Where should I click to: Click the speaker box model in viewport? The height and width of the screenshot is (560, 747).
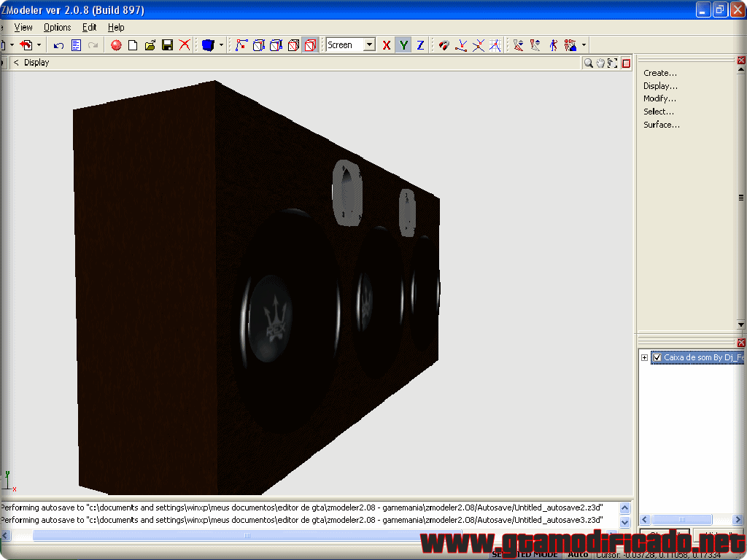[x=256, y=288]
